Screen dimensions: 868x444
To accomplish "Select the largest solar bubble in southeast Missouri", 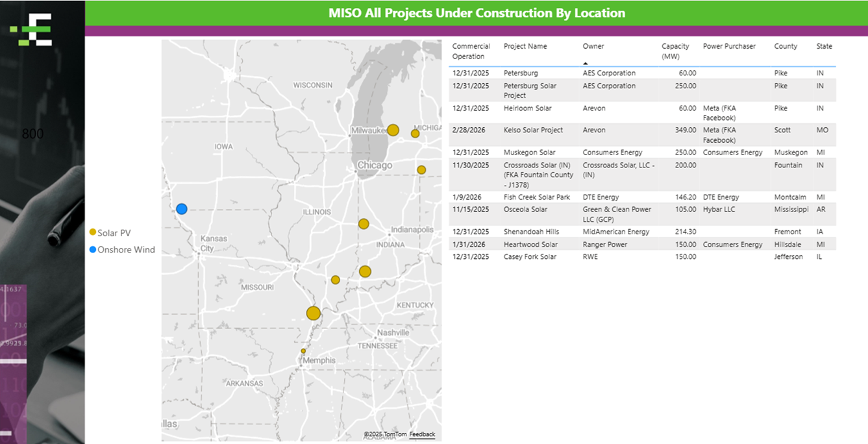I will 314,313.
